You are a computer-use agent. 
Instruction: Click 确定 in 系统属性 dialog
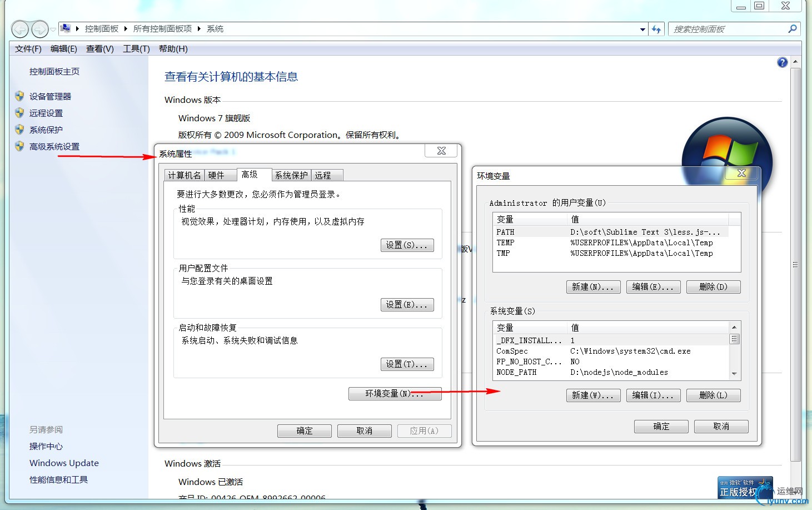[305, 431]
